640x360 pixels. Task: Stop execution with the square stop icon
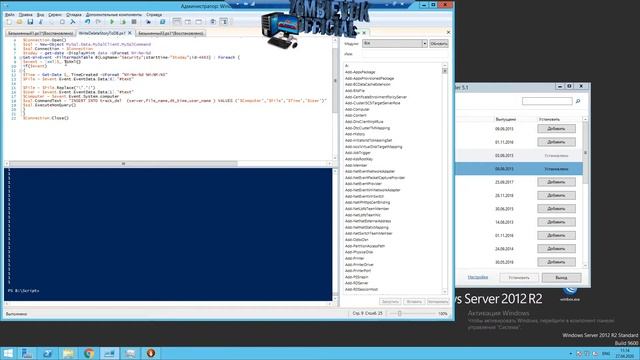(x=134, y=22)
